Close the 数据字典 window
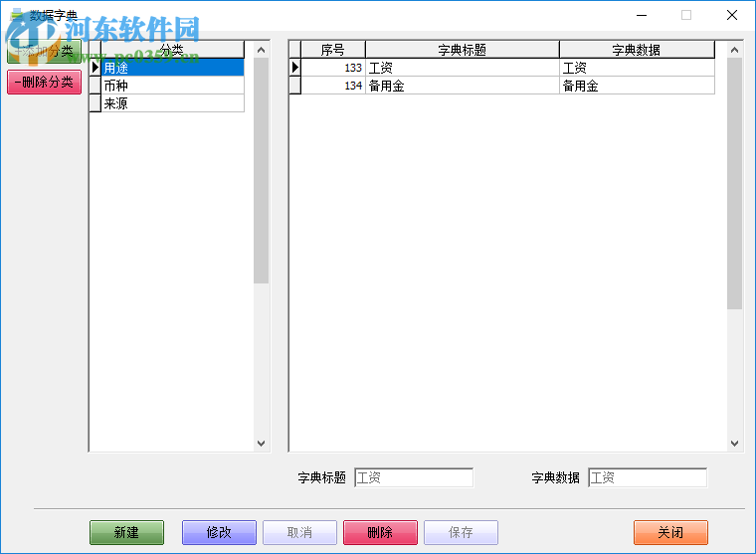Image resolution: width=756 pixels, height=554 pixels. 732,16
